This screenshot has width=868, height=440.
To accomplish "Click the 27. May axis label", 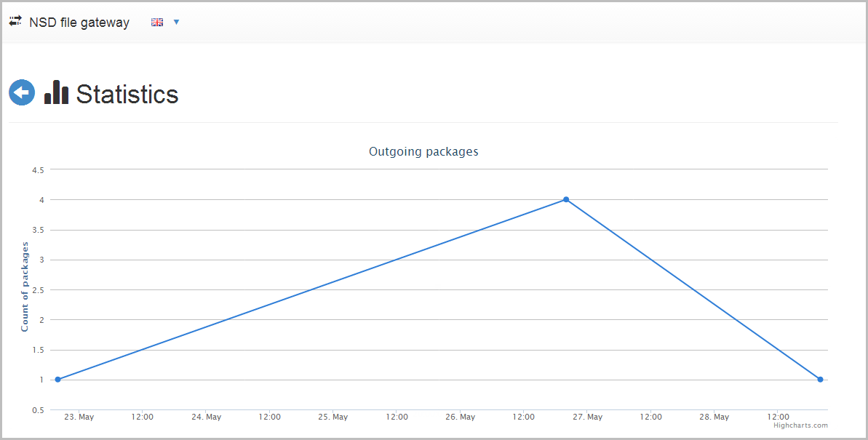I will tap(587, 417).
